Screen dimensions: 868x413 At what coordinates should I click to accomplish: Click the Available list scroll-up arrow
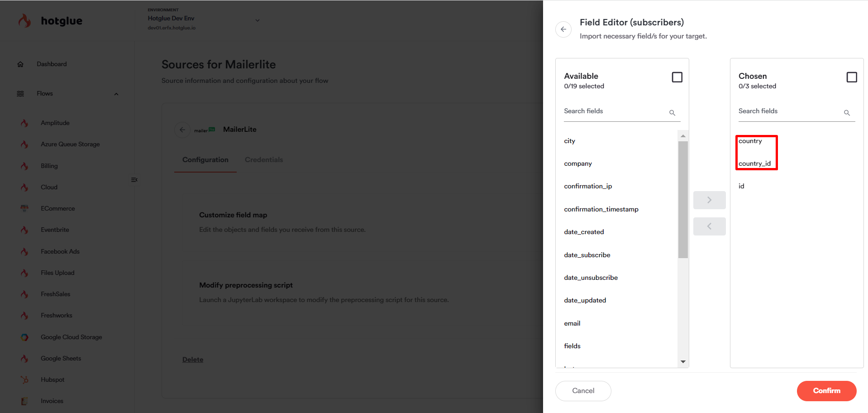(683, 136)
